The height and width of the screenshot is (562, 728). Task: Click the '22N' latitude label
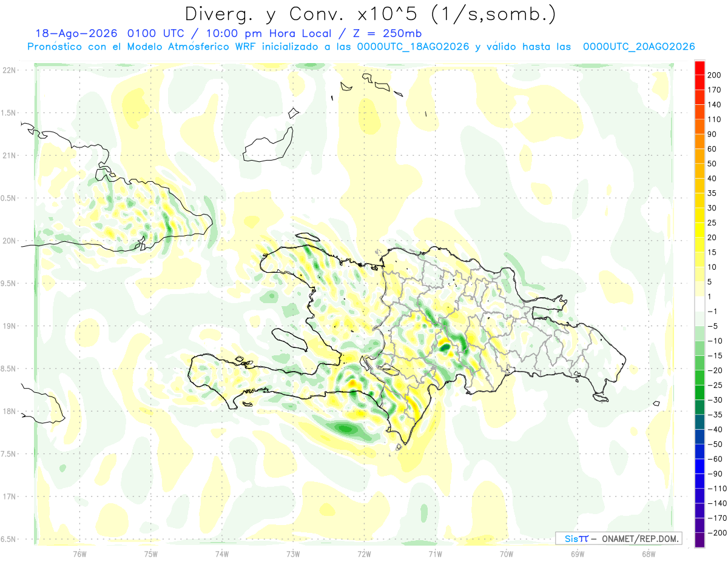click(x=9, y=70)
